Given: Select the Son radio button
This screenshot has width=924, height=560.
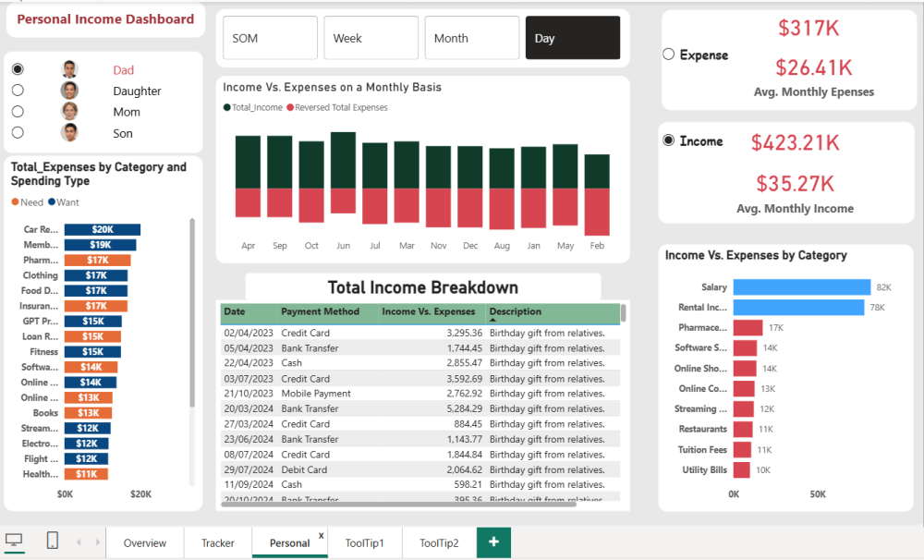Looking at the screenshot, I should 18,132.
